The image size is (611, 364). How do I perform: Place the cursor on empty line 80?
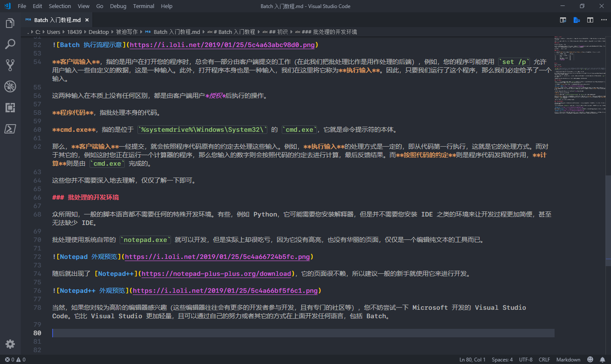tap(303, 333)
